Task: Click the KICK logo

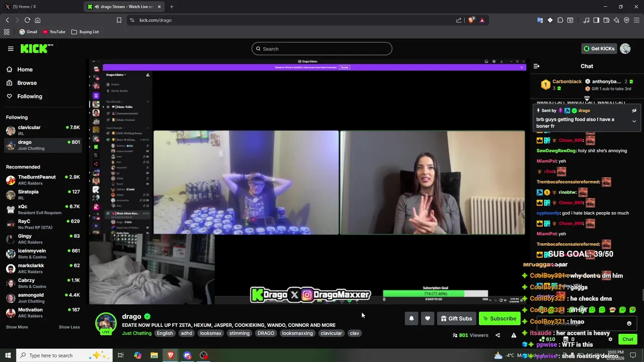Action: (x=37, y=48)
